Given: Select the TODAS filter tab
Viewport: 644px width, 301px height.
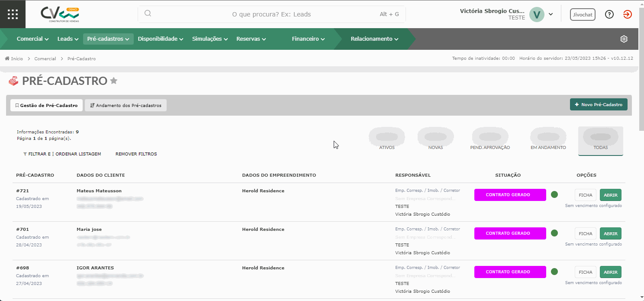Looking at the screenshot, I should coord(601,141).
